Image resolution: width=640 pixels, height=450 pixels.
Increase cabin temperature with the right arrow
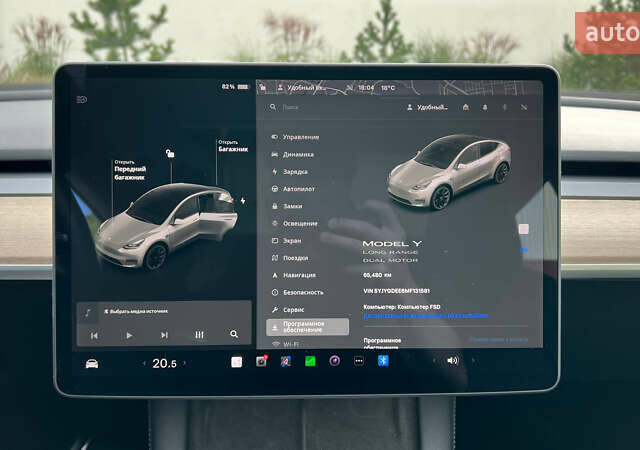[x=184, y=363]
